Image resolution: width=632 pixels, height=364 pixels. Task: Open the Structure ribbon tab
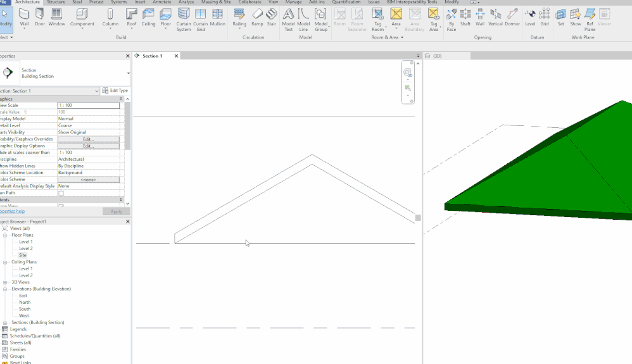click(56, 2)
